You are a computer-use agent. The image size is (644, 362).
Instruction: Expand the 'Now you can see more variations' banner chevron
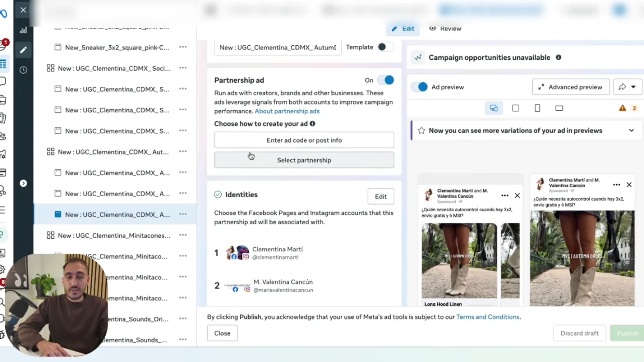(632, 131)
